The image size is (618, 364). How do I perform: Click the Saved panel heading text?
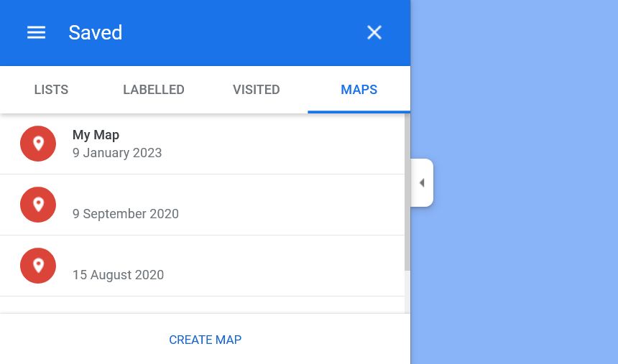(96, 32)
